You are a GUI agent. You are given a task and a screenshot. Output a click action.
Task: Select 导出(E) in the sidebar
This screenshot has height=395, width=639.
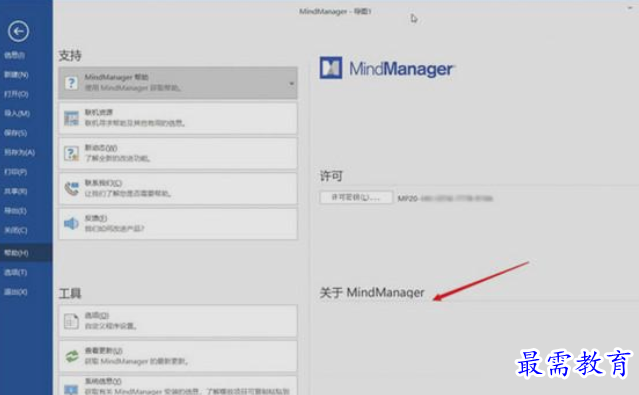[x=15, y=211]
